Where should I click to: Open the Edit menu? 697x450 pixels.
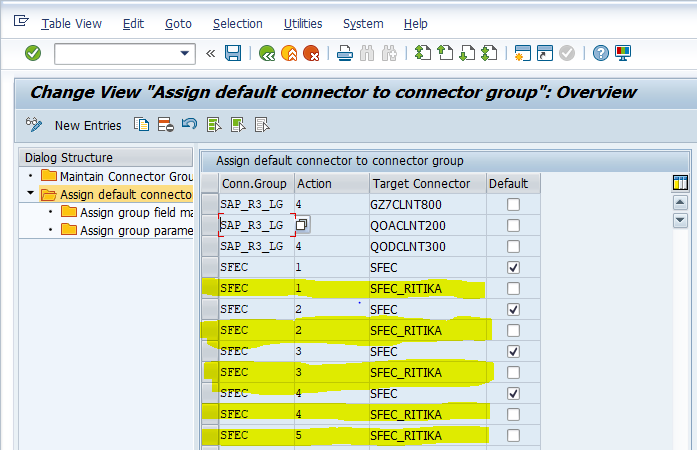(x=133, y=24)
